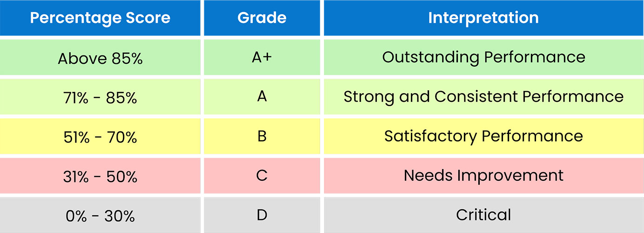Click the Interpretation column header
This screenshot has height=233, width=644.
(x=483, y=18)
